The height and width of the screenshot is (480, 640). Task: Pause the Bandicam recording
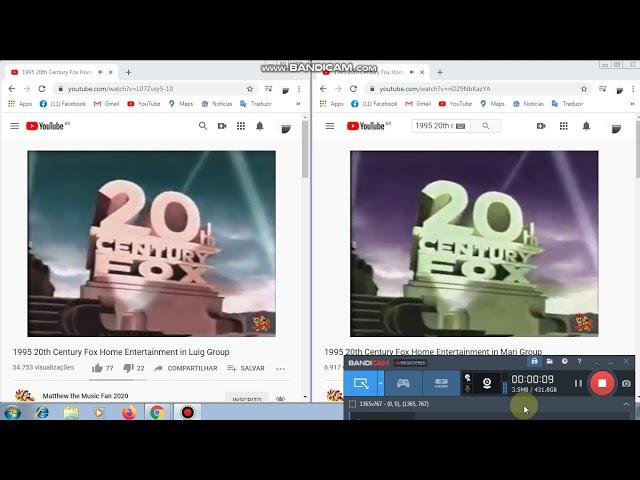pos(578,383)
